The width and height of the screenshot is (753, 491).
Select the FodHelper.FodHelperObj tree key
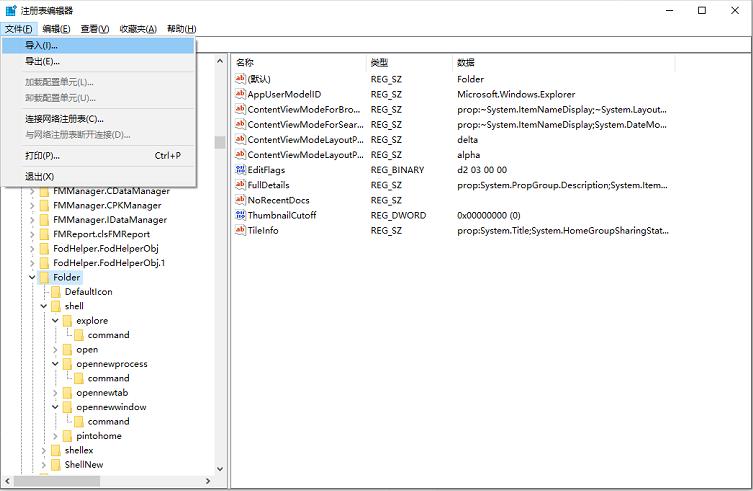point(106,248)
